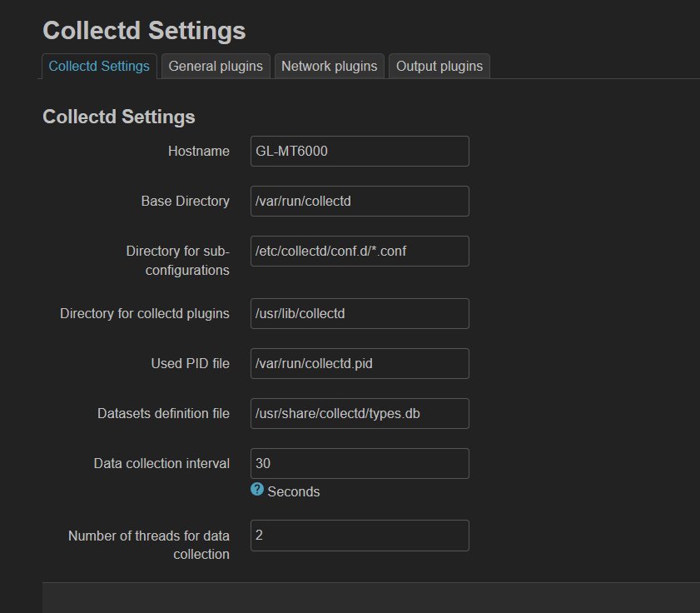The width and height of the screenshot is (700, 613).
Task: Click the Datasets definition file label
Action: pos(163,414)
